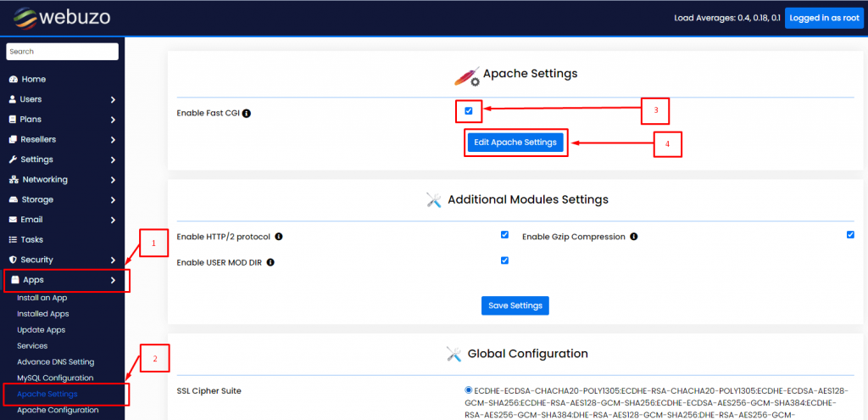Image resolution: width=868 pixels, height=420 pixels.
Task: Click the Save Settings button
Action: (515, 305)
